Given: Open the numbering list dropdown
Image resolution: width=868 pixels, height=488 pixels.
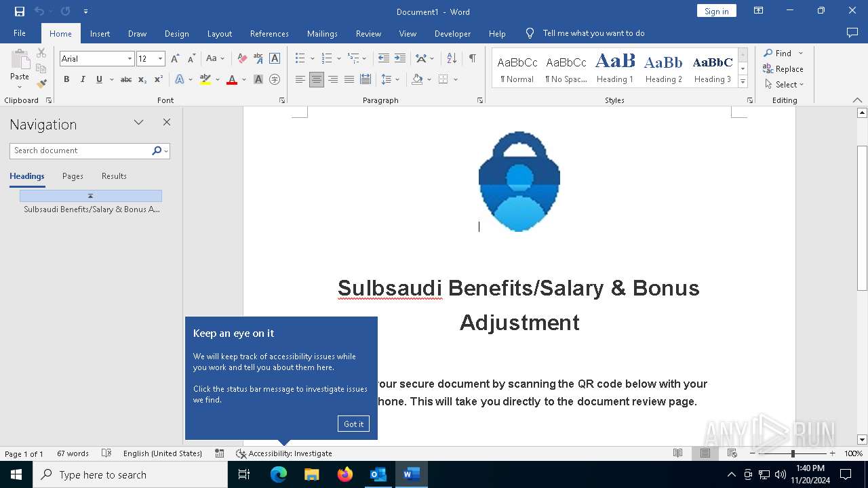Looking at the screenshot, I should point(338,59).
